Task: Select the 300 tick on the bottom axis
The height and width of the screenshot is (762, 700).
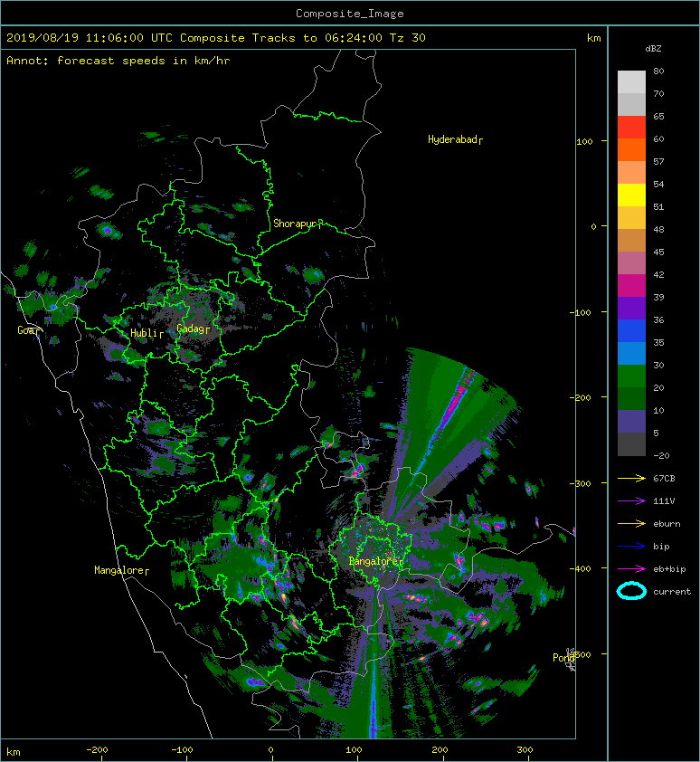Action: pos(525,750)
